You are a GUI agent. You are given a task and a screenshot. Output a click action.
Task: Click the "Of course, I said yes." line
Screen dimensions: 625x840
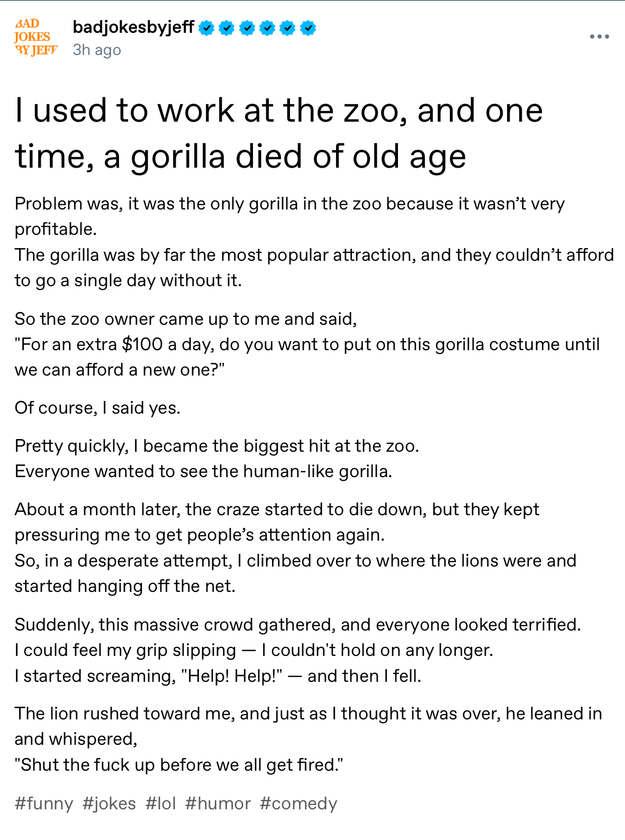[x=97, y=408]
